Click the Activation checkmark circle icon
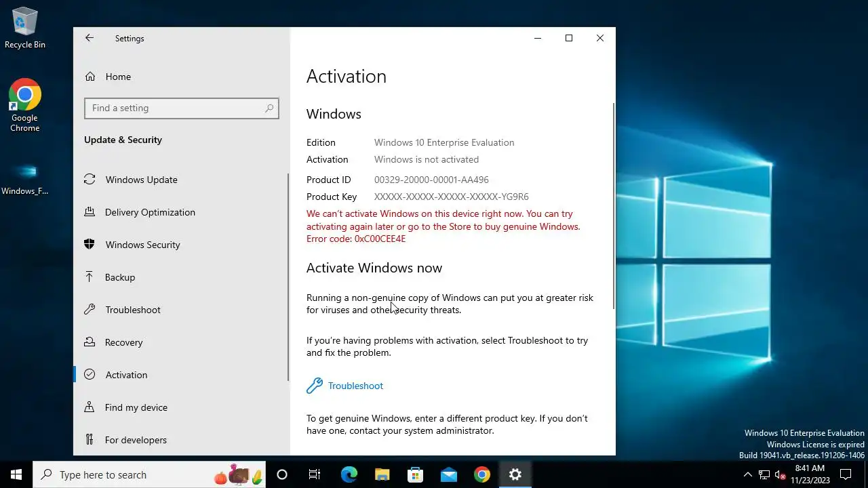Image resolution: width=868 pixels, height=488 pixels. (90, 375)
